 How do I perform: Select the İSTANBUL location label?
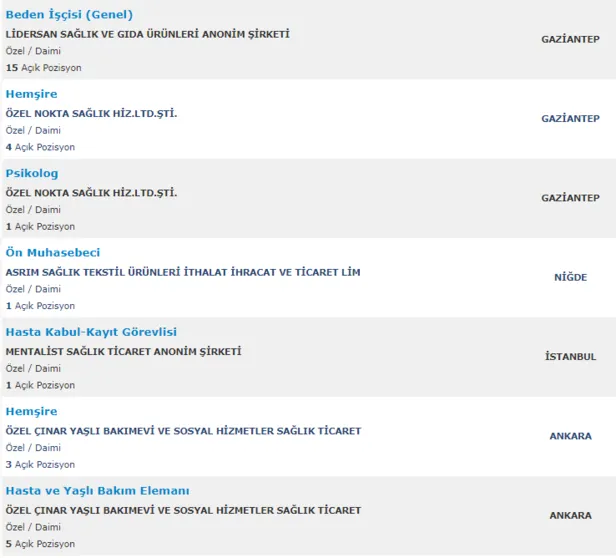click(570, 357)
